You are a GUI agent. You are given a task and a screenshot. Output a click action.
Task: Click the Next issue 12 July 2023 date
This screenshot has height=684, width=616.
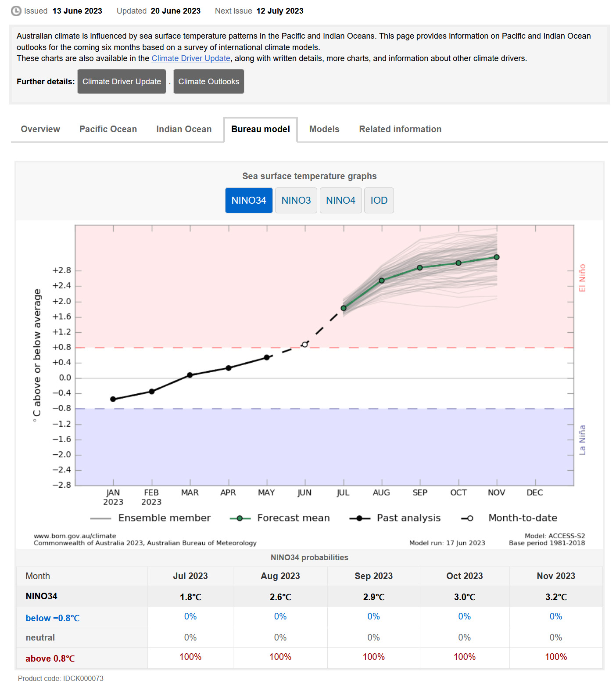(x=280, y=11)
